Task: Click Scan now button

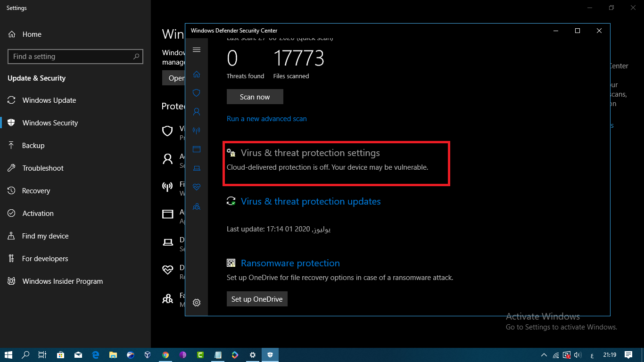Action: pyautogui.click(x=255, y=97)
